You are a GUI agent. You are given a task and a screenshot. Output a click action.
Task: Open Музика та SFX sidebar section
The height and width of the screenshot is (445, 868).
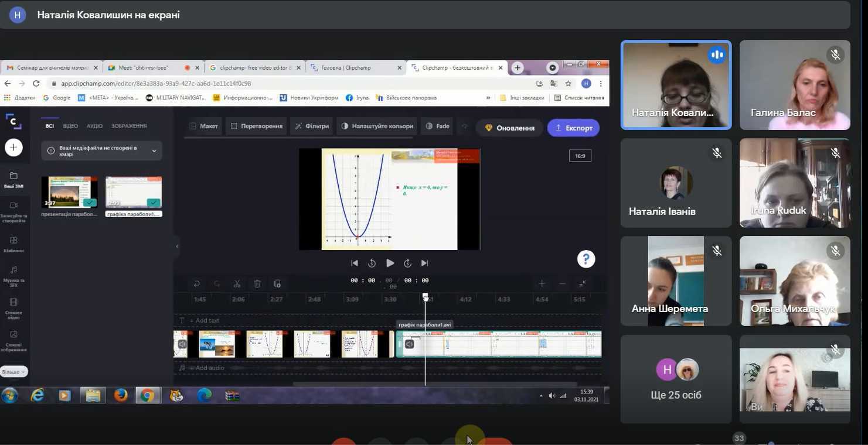tap(13, 275)
